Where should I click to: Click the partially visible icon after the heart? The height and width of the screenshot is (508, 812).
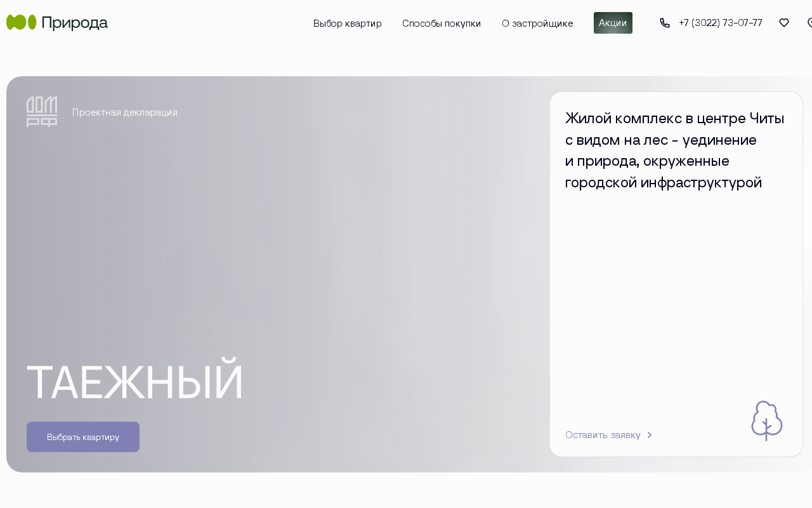click(809, 23)
